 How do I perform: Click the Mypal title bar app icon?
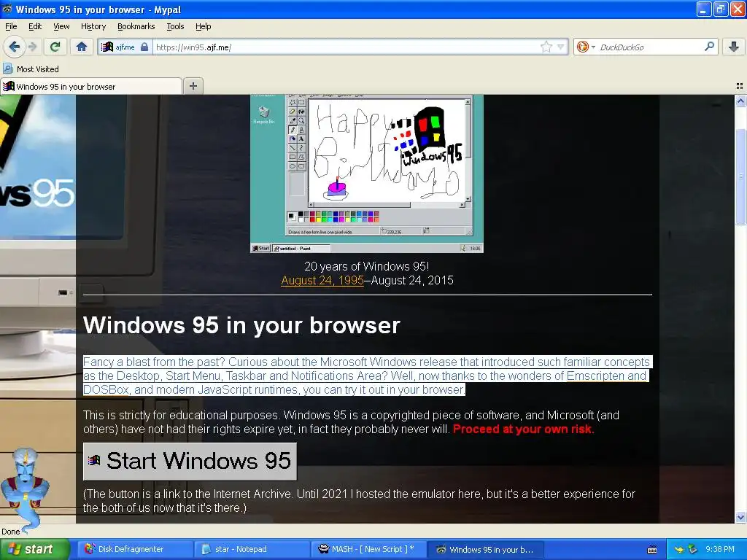point(7,9)
